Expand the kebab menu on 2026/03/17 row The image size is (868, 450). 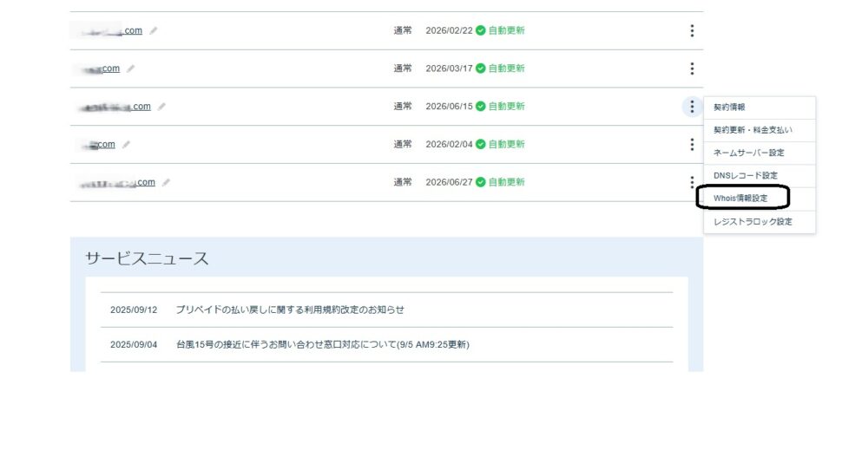[x=692, y=68]
